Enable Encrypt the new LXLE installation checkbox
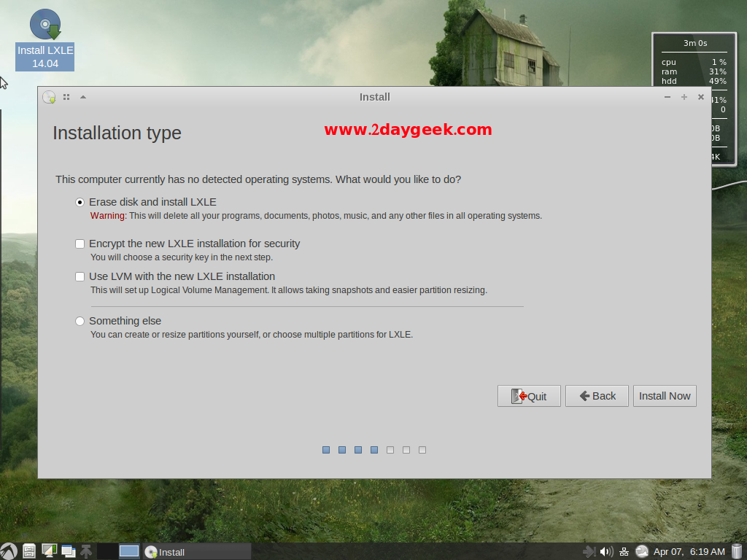This screenshot has width=747, height=560. tap(80, 244)
